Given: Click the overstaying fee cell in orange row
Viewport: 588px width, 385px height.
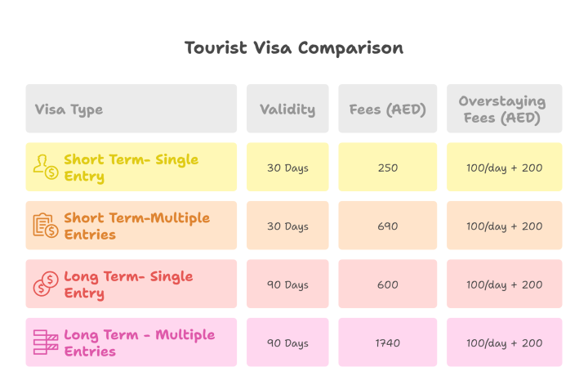Looking at the screenshot, I should [504, 226].
